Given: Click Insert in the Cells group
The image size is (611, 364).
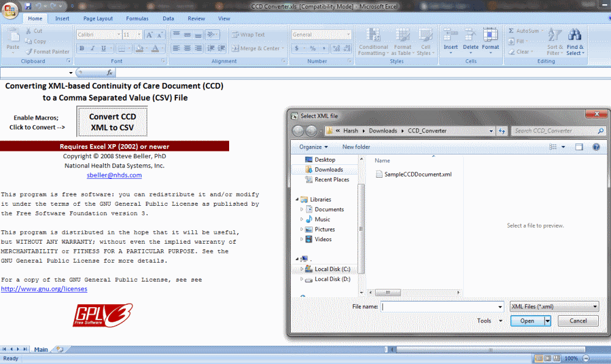Looking at the screenshot, I should (x=450, y=42).
